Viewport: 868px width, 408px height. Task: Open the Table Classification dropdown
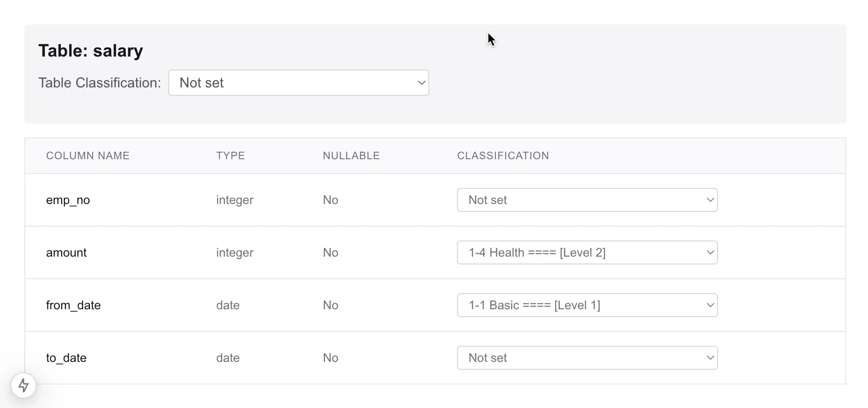pos(298,83)
